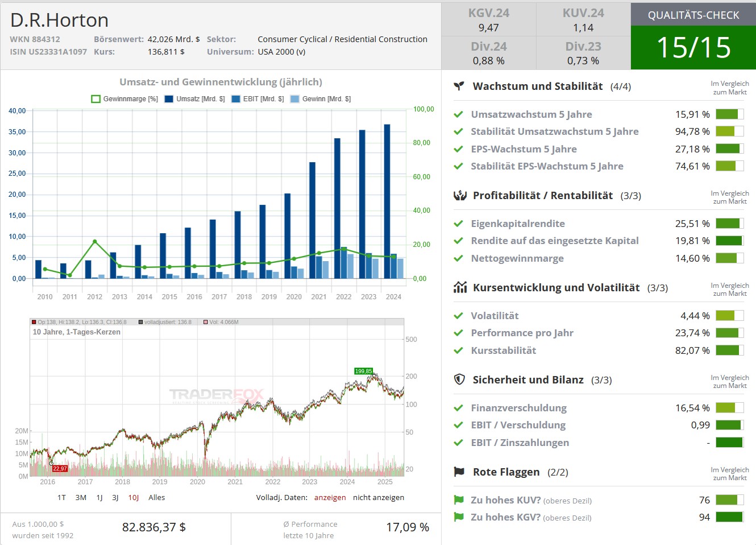Image resolution: width=756 pixels, height=545 pixels.
Task: Switch price chart to 3J timeframe
Action: pyautogui.click(x=115, y=497)
